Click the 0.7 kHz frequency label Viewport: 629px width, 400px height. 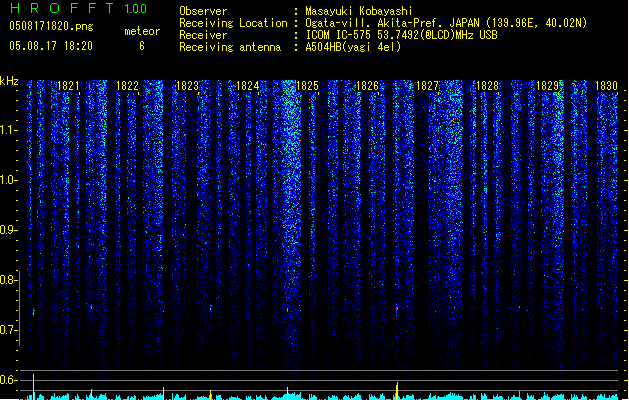8,330
